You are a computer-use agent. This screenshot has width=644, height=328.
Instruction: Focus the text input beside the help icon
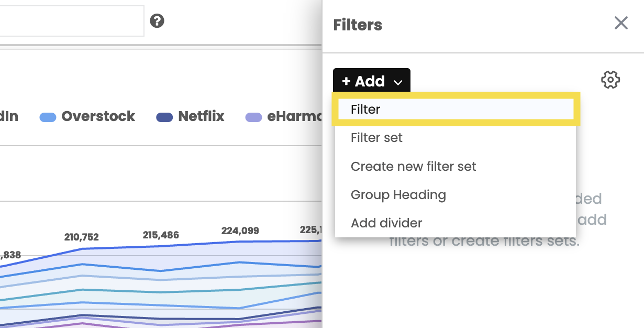(x=72, y=21)
